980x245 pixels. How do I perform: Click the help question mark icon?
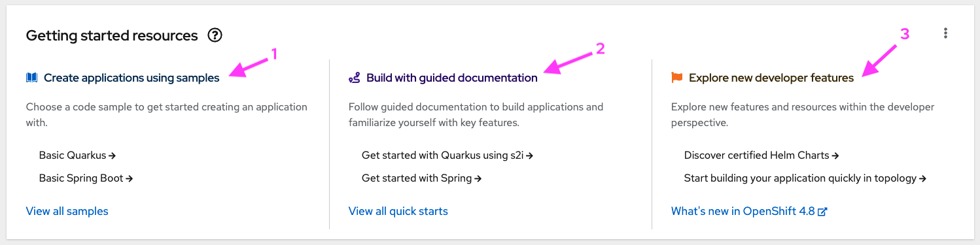215,35
